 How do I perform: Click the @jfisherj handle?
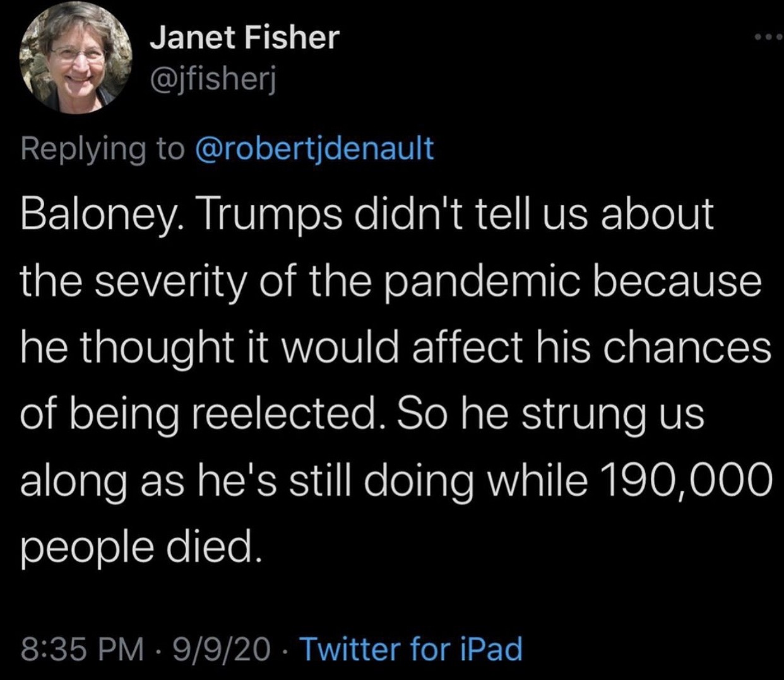(x=213, y=79)
